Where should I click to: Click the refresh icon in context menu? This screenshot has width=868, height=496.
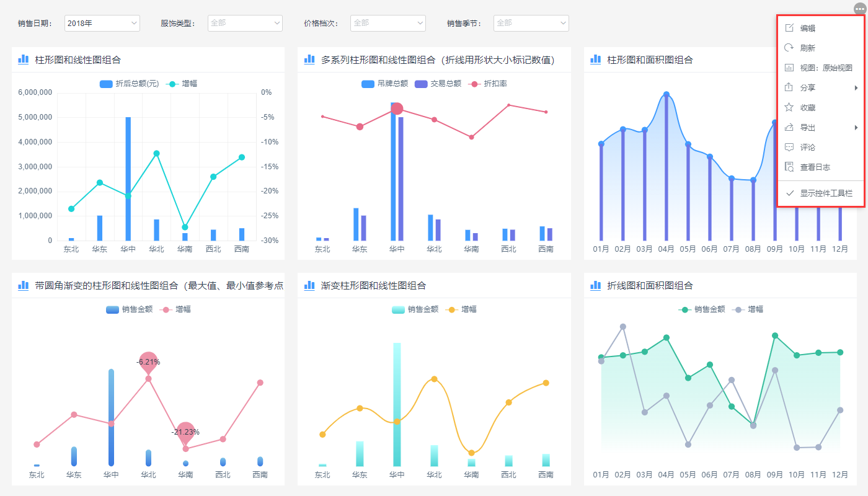coord(789,48)
